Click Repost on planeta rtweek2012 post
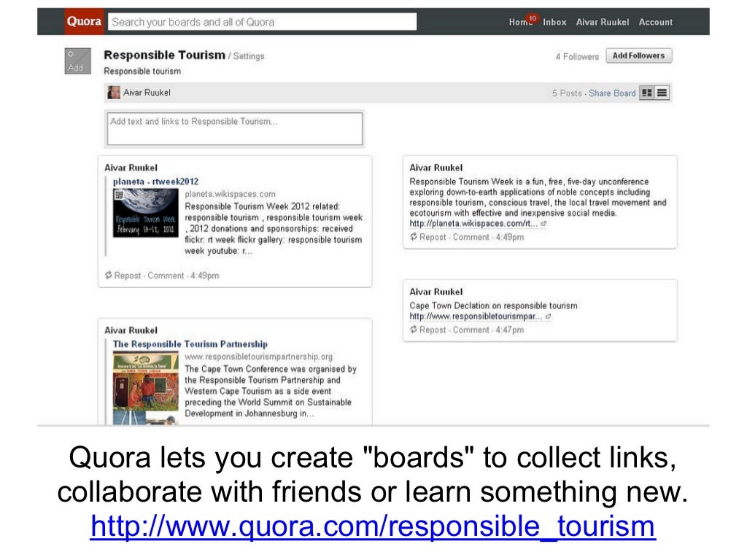 [x=128, y=276]
